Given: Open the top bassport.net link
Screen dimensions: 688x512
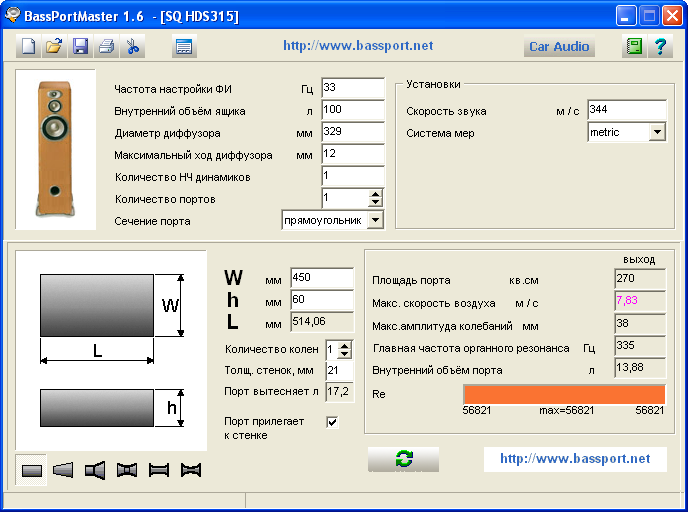Looking at the screenshot, I should (358, 45).
